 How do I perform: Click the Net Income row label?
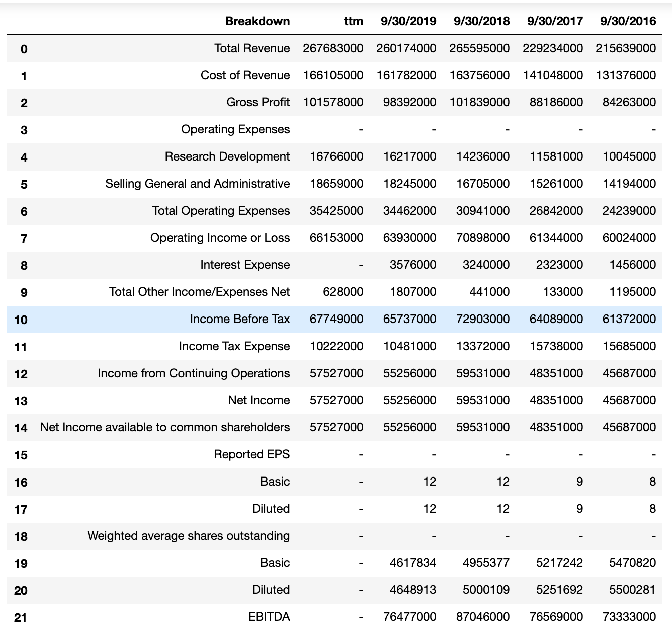point(259,400)
